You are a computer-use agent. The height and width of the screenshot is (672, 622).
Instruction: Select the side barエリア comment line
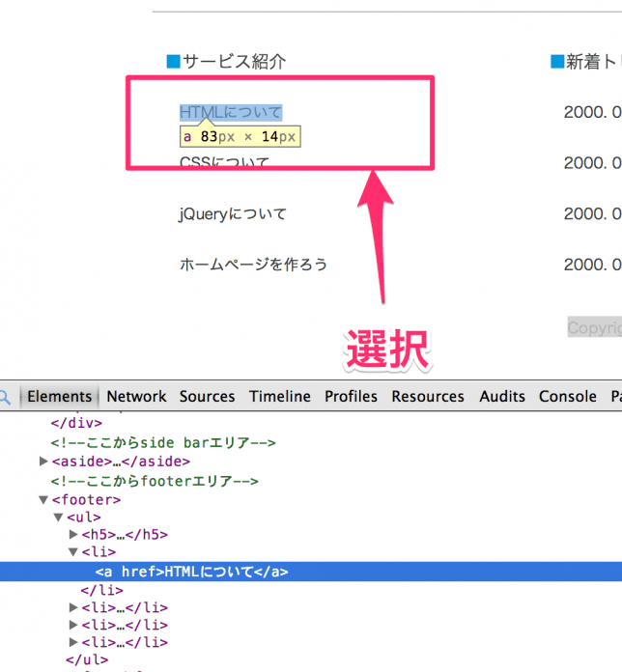click(163, 442)
